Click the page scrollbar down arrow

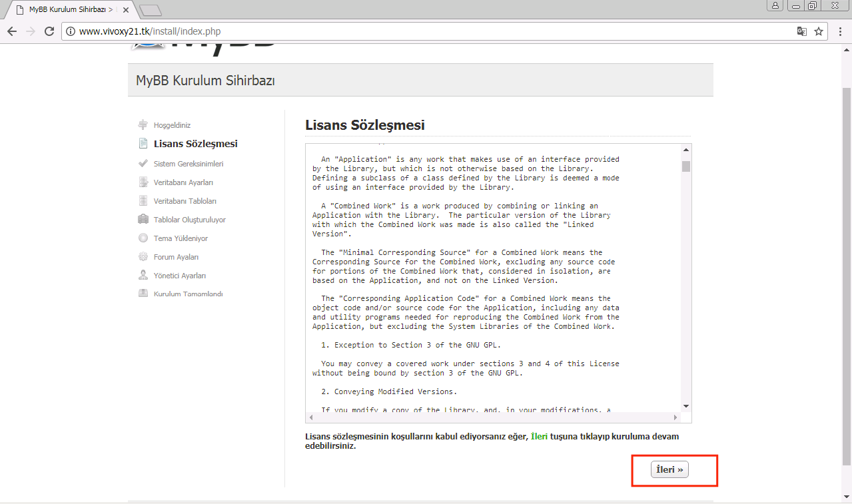(847, 497)
